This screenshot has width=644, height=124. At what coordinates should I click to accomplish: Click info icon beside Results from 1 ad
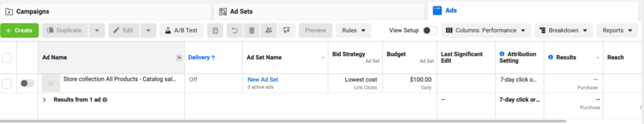coord(105,100)
